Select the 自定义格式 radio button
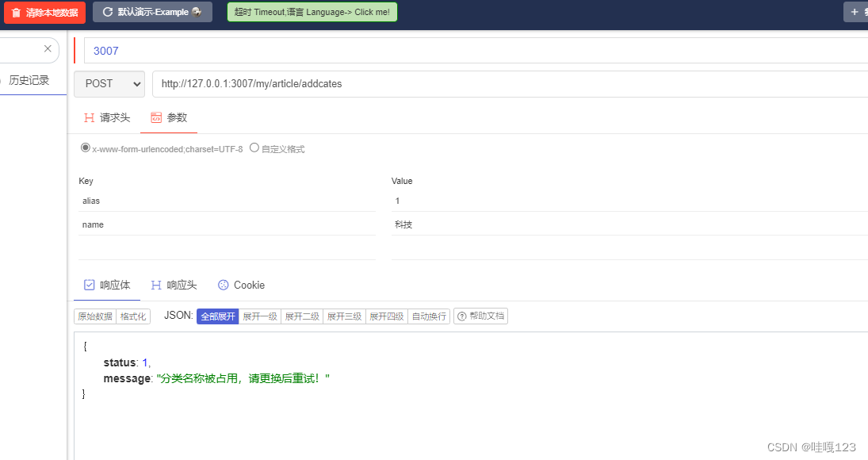 click(254, 147)
